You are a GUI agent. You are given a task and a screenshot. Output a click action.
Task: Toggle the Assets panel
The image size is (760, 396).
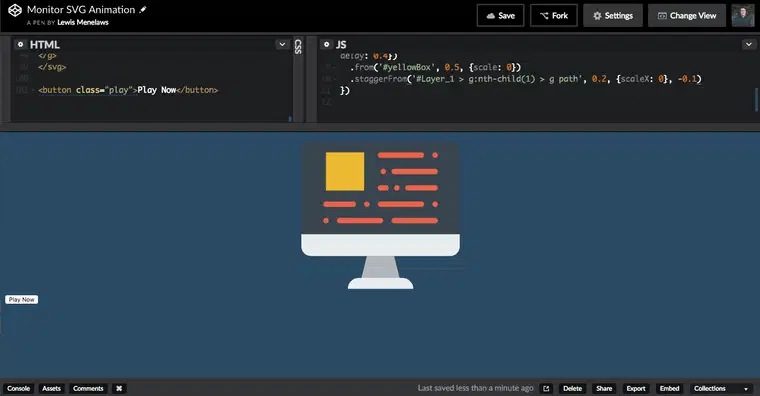click(51, 388)
